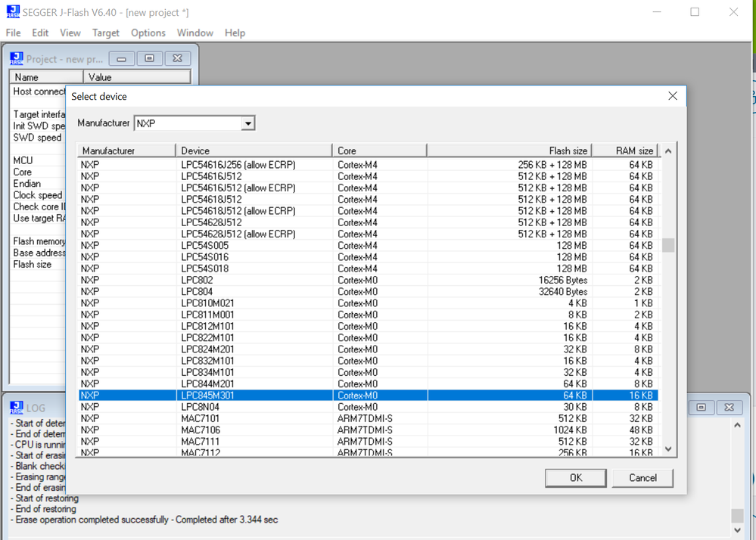The image size is (756, 540).
Task: Click the J-Flash application icon in title bar
Action: point(14,11)
